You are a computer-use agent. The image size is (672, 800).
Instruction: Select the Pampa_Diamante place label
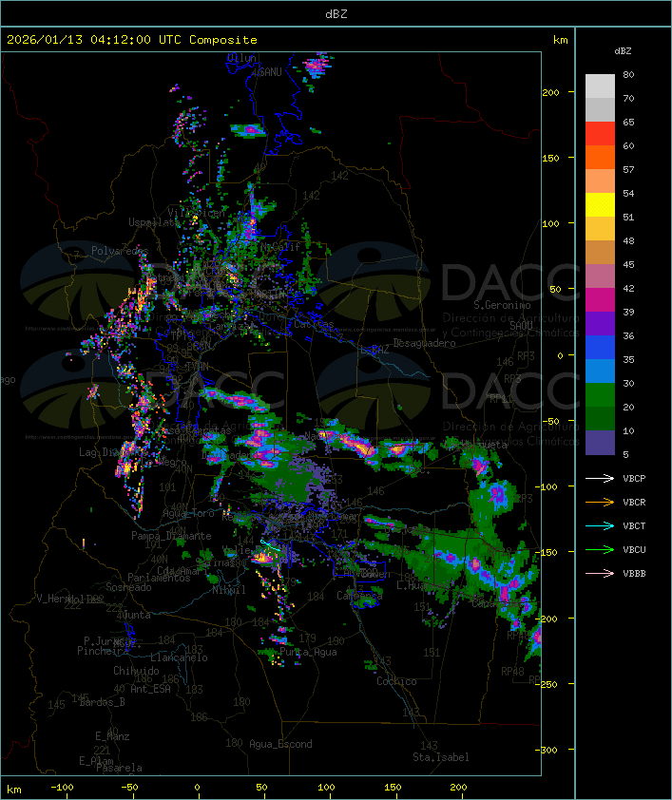(x=171, y=536)
